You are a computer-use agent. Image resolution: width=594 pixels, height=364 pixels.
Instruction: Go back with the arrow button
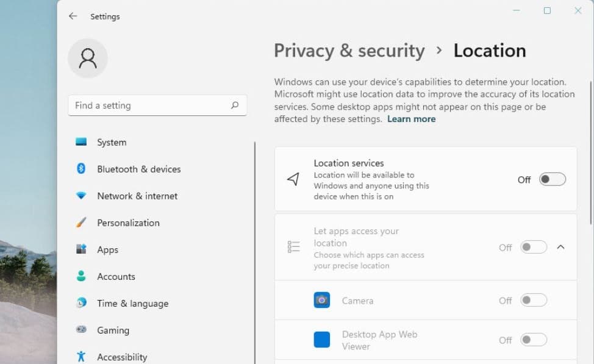pyautogui.click(x=73, y=16)
